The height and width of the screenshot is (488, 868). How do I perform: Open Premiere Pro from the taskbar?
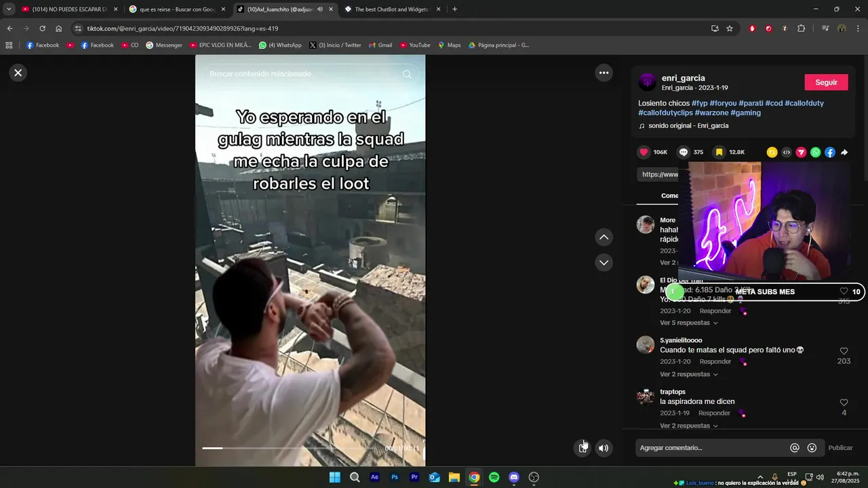coord(414,477)
